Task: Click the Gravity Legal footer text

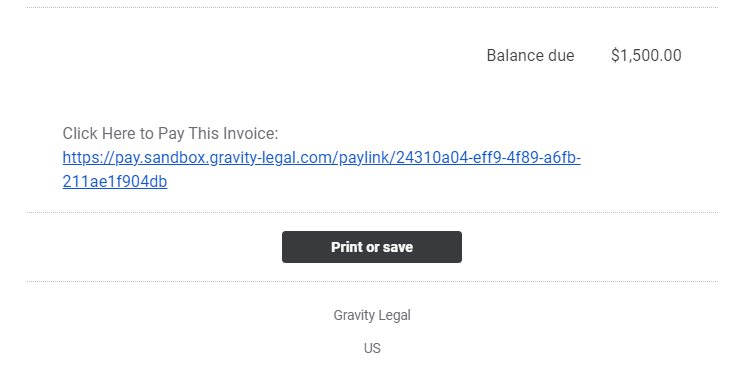Action: click(372, 315)
